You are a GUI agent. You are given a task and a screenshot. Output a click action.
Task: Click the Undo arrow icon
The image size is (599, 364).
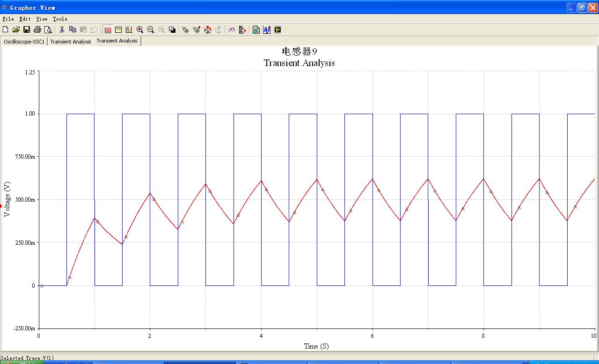point(94,29)
